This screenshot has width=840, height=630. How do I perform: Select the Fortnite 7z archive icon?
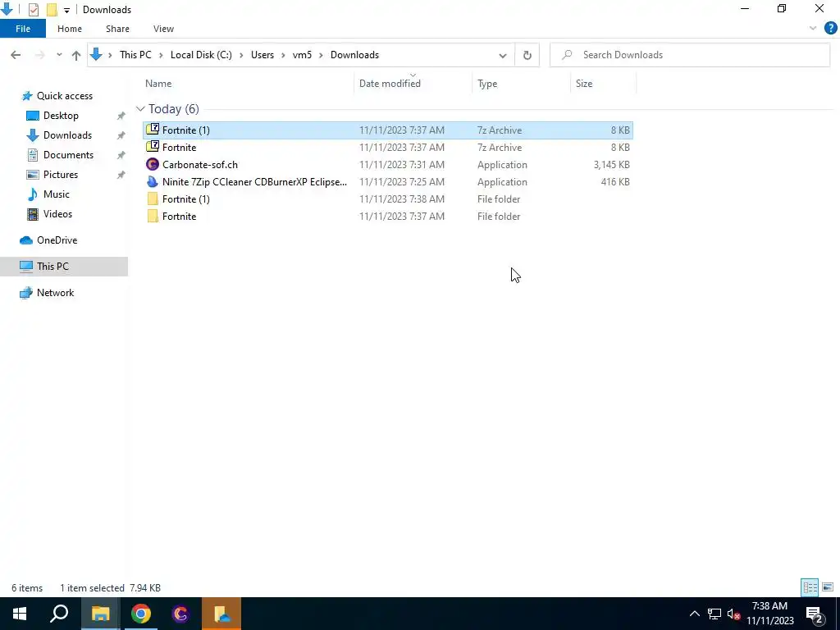[x=153, y=147]
